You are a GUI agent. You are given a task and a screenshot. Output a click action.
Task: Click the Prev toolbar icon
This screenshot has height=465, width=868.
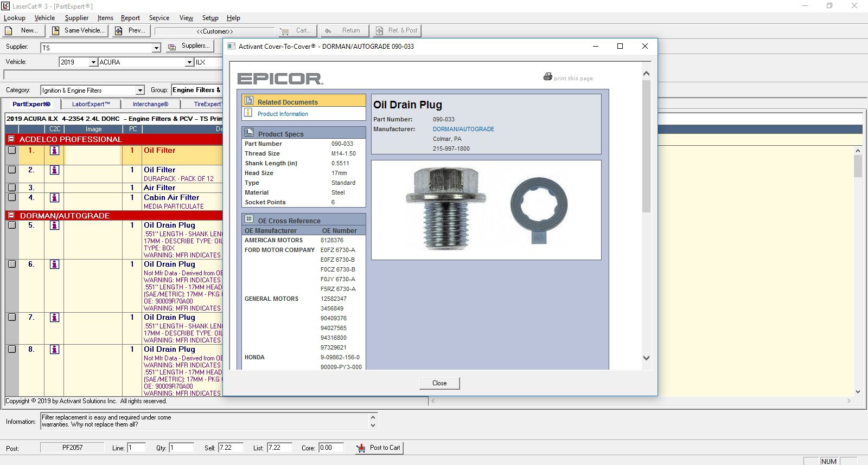pyautogui.click(x=119, y=31)
